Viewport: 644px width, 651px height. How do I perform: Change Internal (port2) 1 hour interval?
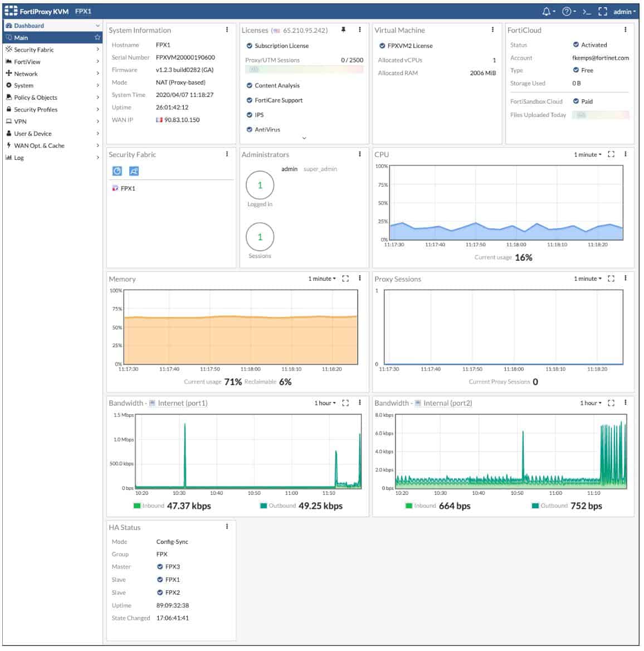tap(591, 403)
